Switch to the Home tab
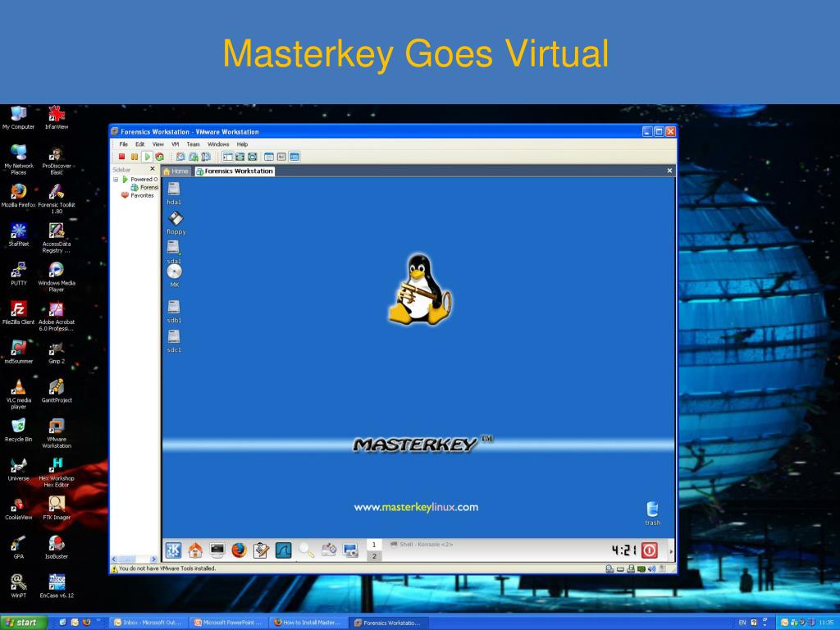840x630 pixels. pos(176,171)
